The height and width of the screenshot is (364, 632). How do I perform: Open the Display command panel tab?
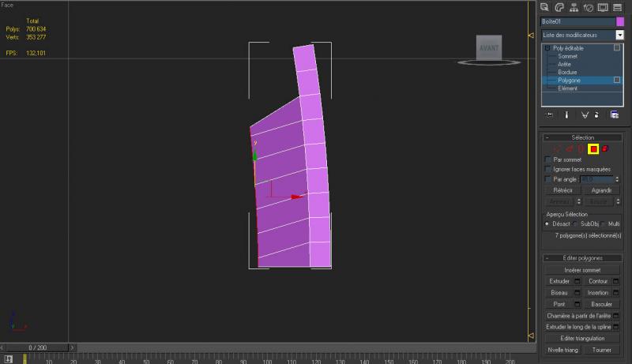coord(603,7)
